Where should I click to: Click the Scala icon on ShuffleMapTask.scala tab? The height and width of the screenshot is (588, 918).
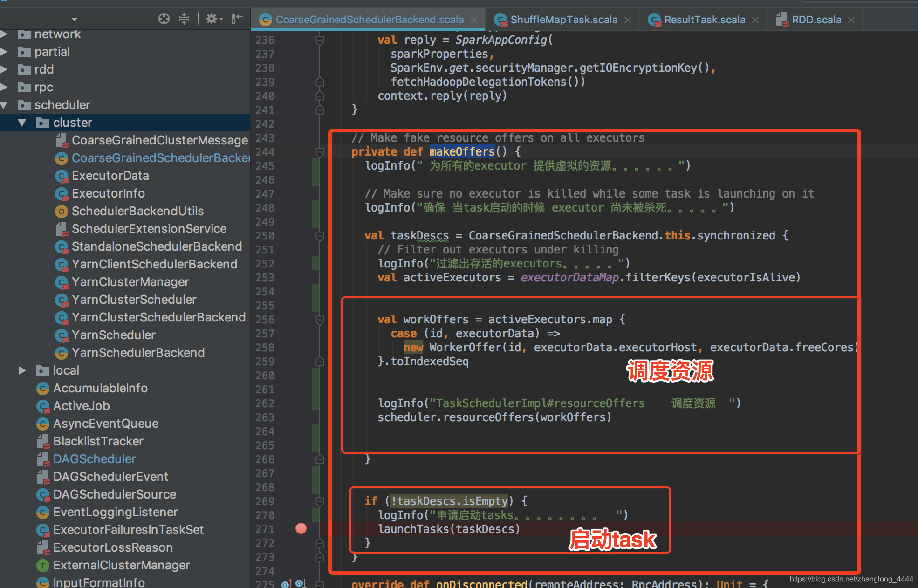[x=501, y=20]
